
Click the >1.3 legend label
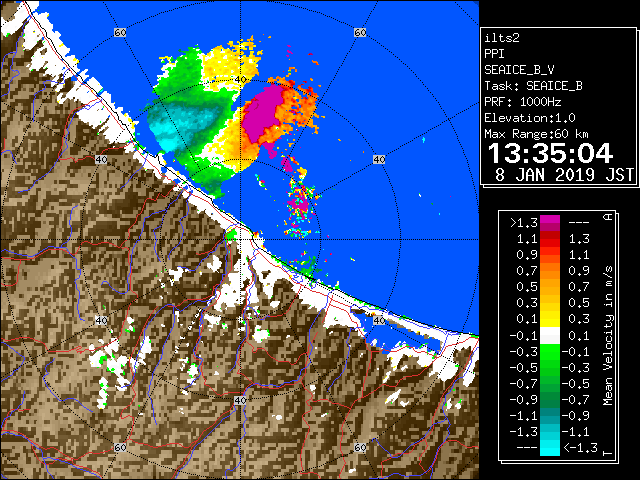(524, 223)
